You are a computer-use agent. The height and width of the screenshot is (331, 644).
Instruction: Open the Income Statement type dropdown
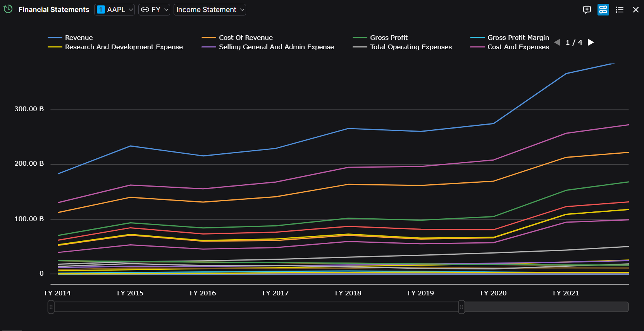210,10
